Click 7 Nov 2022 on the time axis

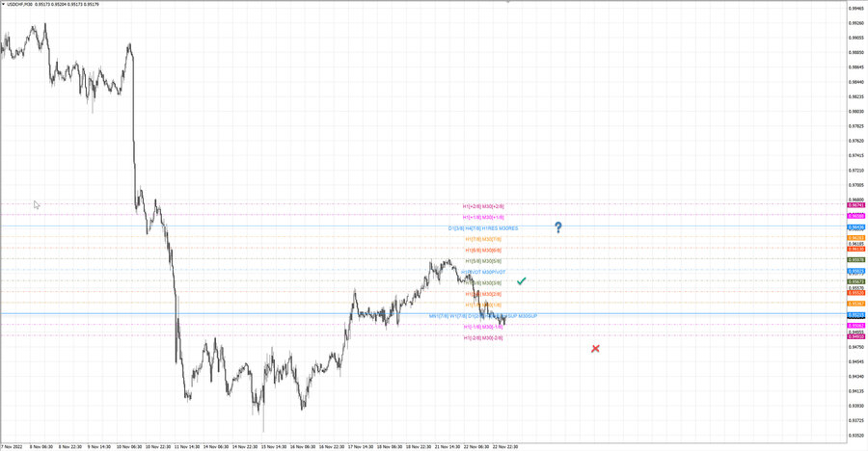(x=12, y=446)
